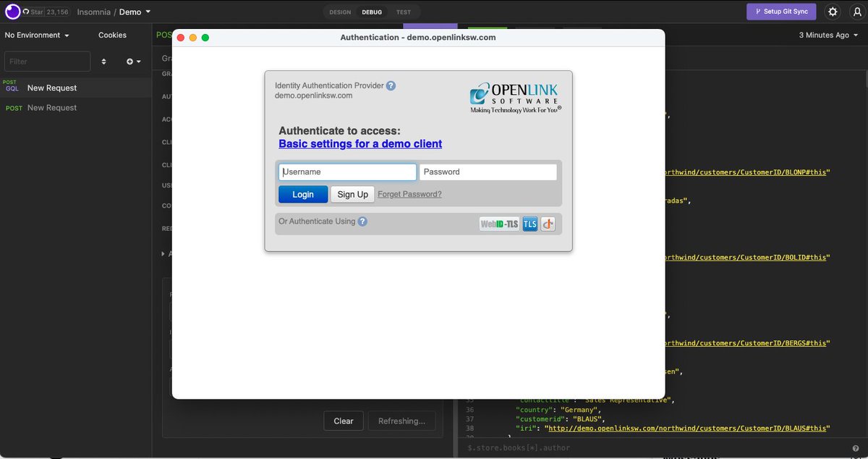Open the CustomerID/BERGS#this response link
The height and width of the screenshot is (459, 868).
point(745,342)
